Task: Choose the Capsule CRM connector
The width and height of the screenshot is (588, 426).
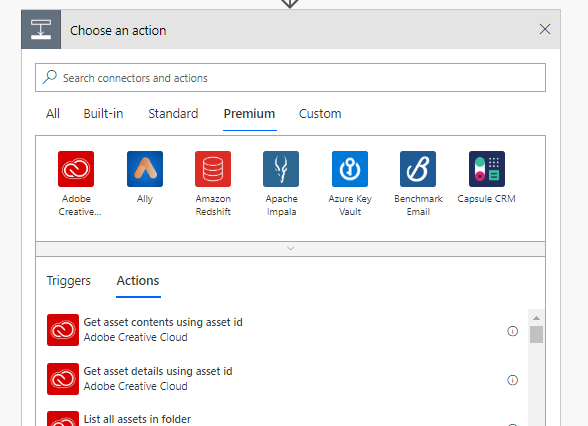Action: pyautogui.click(x=487, y=169)
